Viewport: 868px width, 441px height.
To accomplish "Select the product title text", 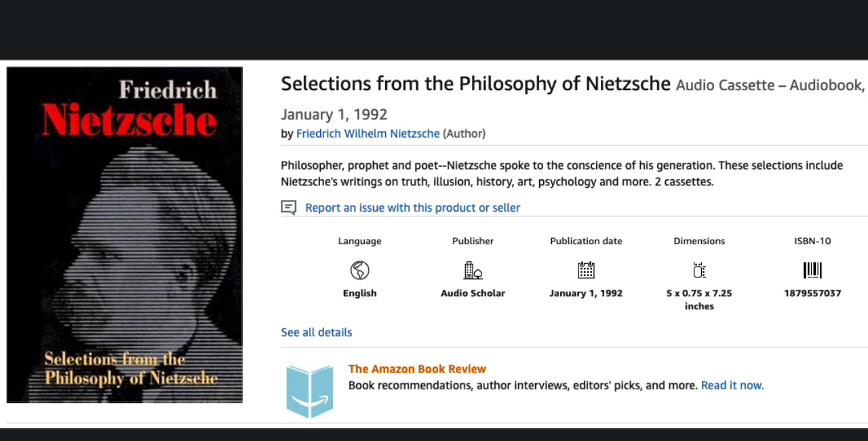I will [475, 83].
